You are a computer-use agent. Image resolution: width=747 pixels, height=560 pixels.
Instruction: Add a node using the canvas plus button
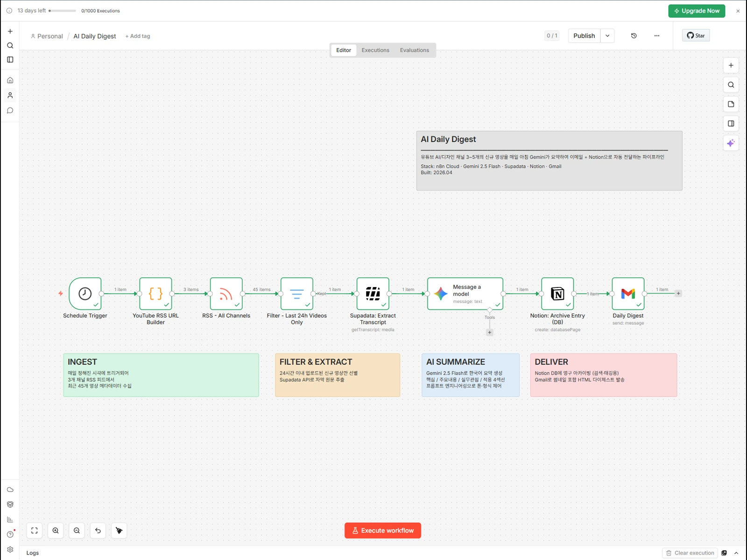pyautogui.click(x=731, y=65)
